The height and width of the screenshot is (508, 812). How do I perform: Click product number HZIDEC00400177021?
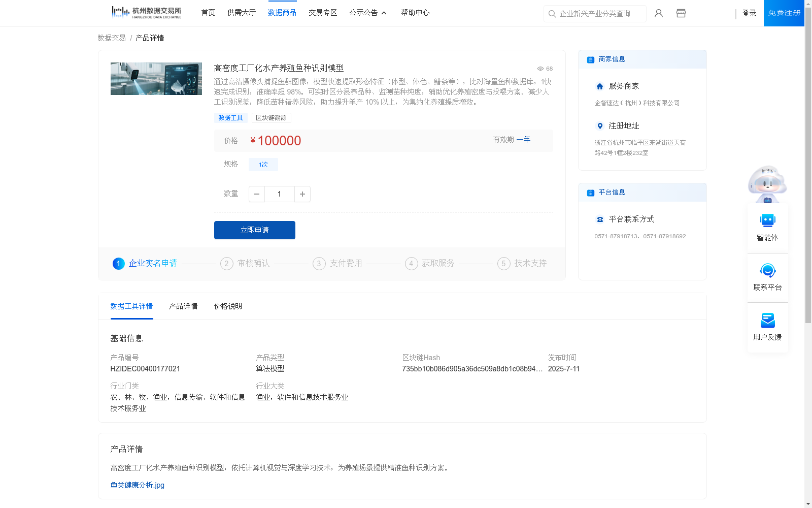145,369
